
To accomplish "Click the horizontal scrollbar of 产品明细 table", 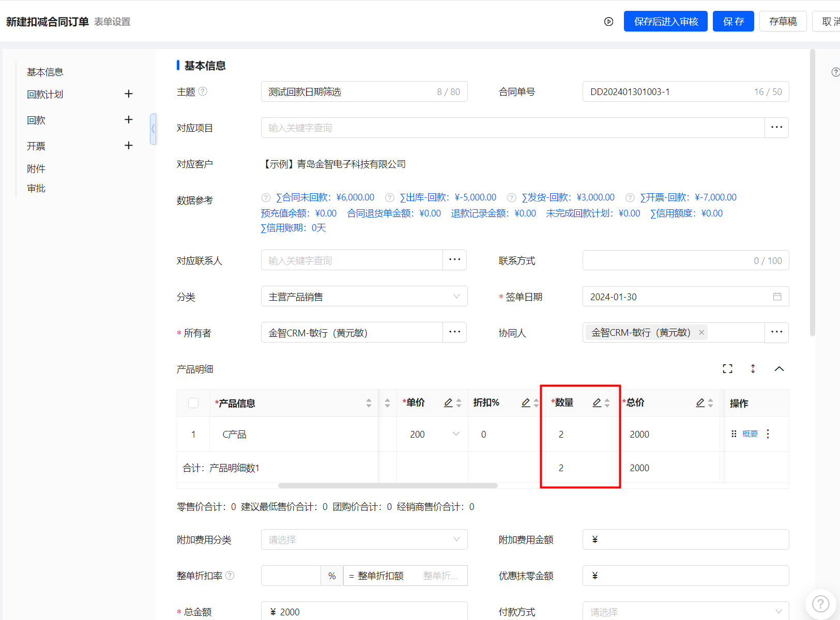I will 388,486.
